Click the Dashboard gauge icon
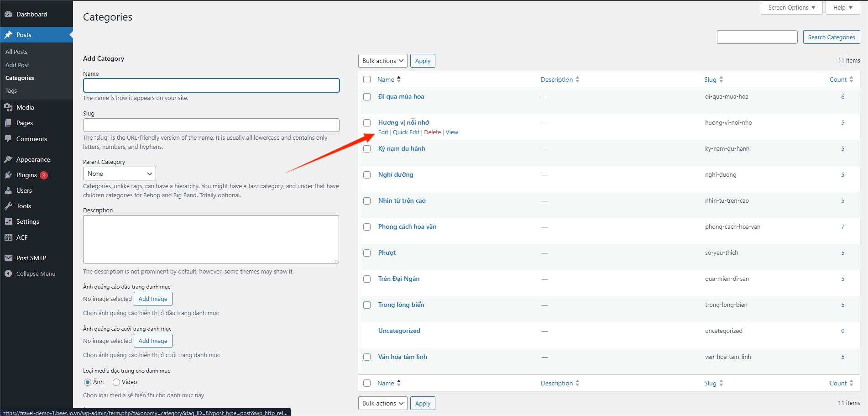The image size is (868, 416). click(8, 14)
